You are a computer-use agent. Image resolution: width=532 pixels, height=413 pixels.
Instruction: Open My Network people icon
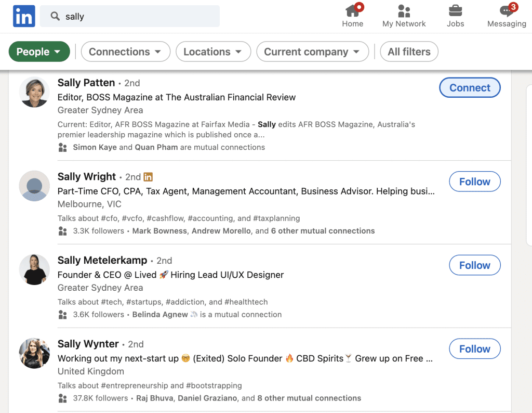click(x=404, y=11)
